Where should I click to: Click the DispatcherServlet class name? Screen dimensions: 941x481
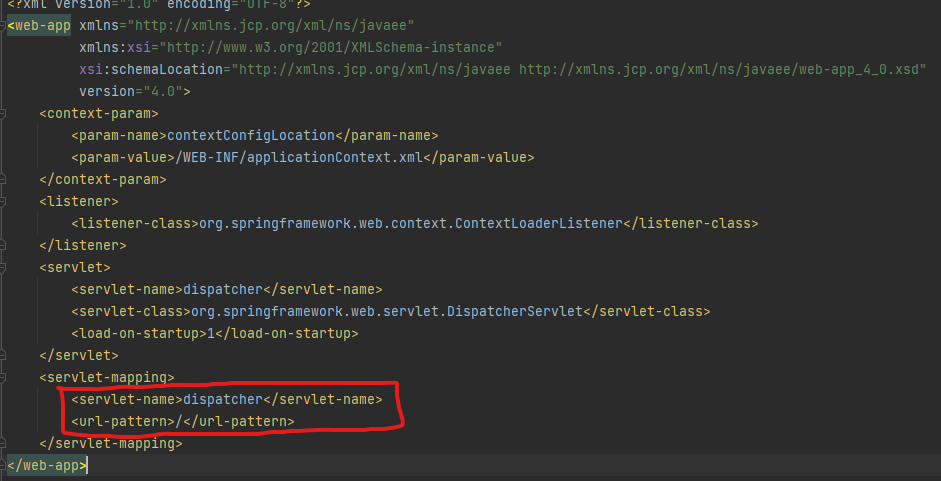(x=515, y=311)
